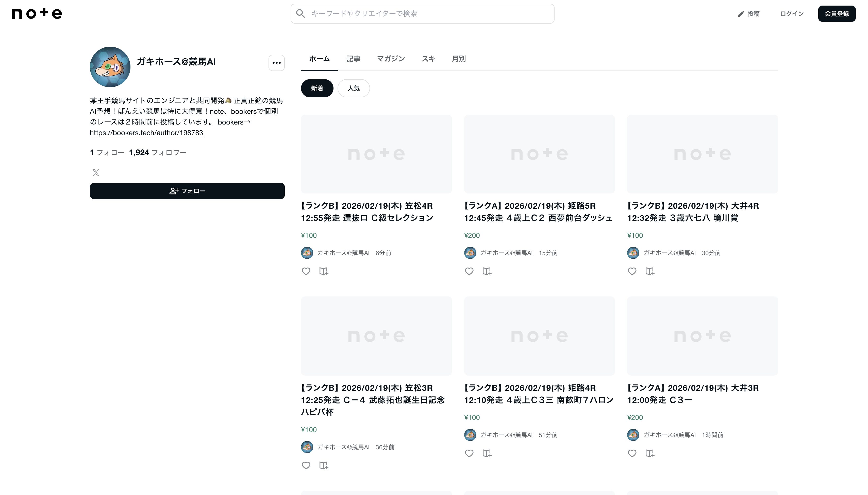
Task: Switch the sort filter to 人気
Action: pyautogui.click(x=353, y=89)
